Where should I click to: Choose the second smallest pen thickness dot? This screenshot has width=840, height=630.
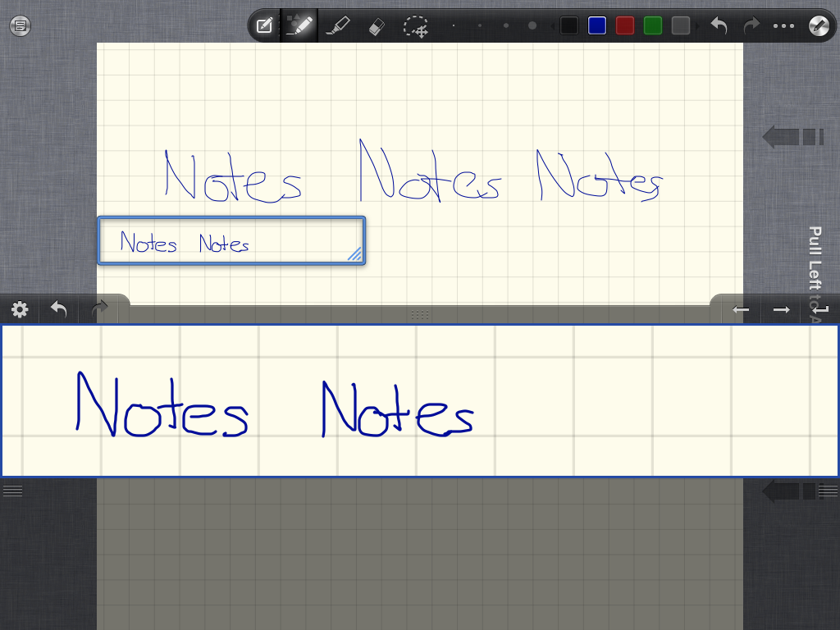coord(479,25)
